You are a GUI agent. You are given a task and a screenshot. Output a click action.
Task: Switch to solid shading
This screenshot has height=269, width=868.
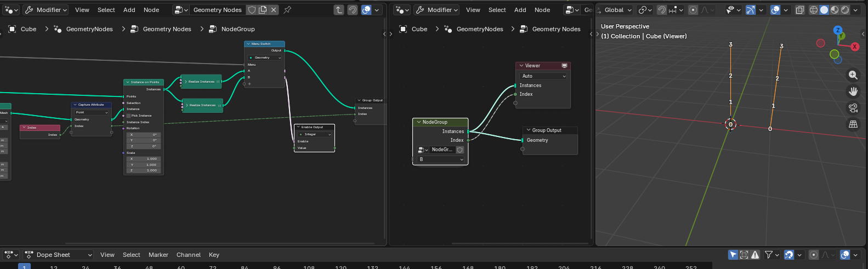[824, 10]
